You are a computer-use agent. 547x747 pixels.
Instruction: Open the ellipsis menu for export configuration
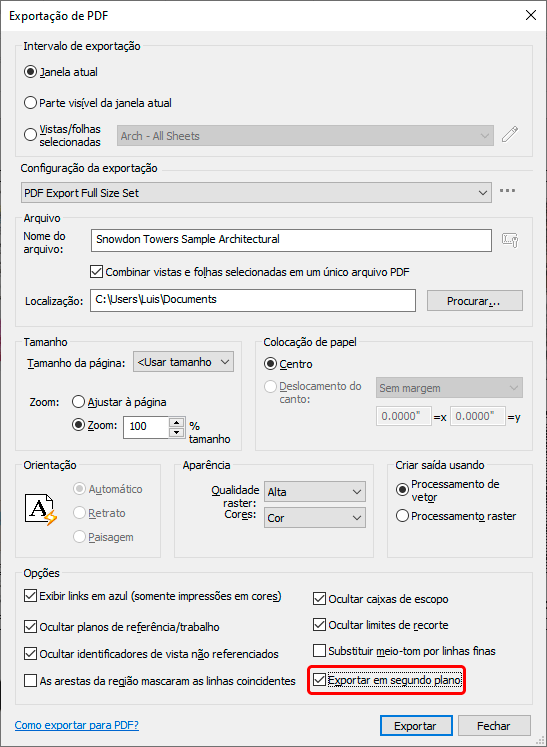coord(507,191)
